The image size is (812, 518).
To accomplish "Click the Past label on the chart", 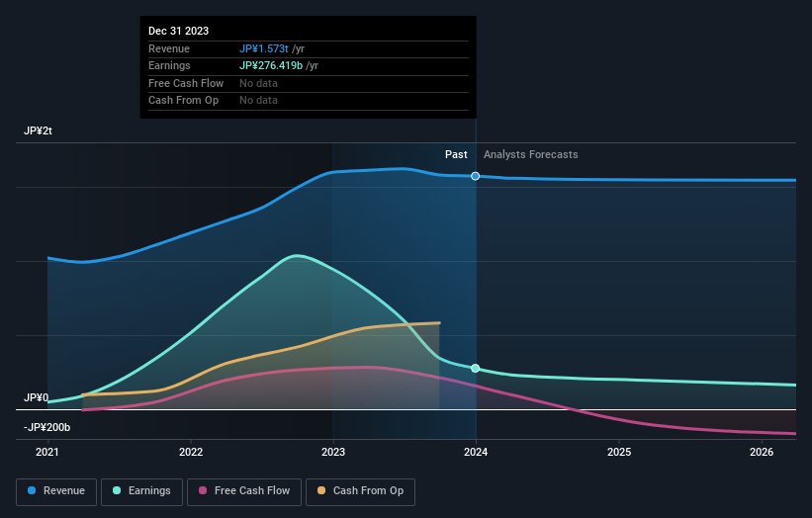I will pyautogui.click(x=456, y=154).
